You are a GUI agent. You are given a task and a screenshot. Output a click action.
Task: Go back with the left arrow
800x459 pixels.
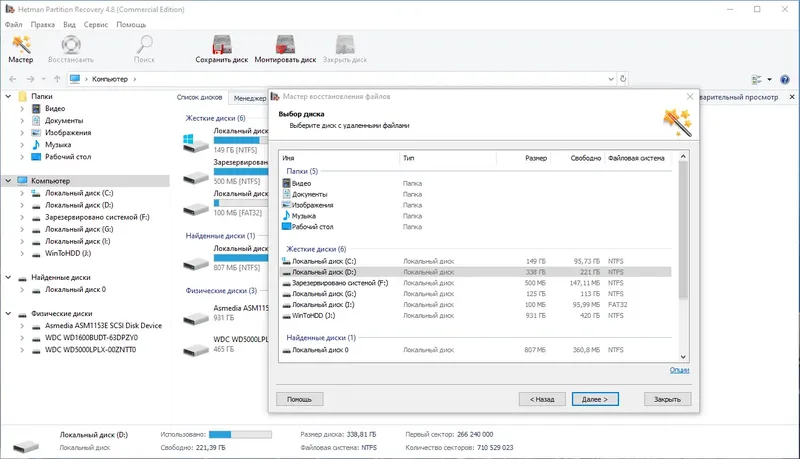pyautogui.click(x=13, y=79)
